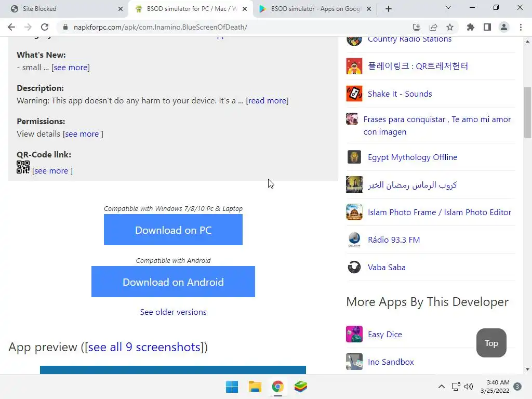
Task: Click the Egypt Mythology pharaoh icon
Action: pos(354,157)
